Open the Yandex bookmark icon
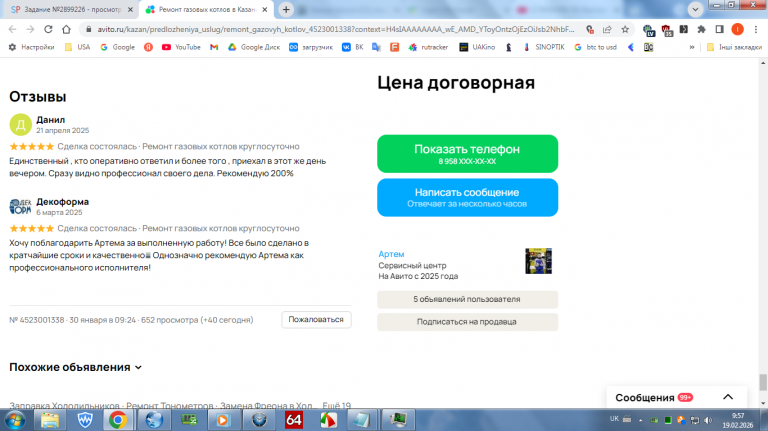 point(148,47)
